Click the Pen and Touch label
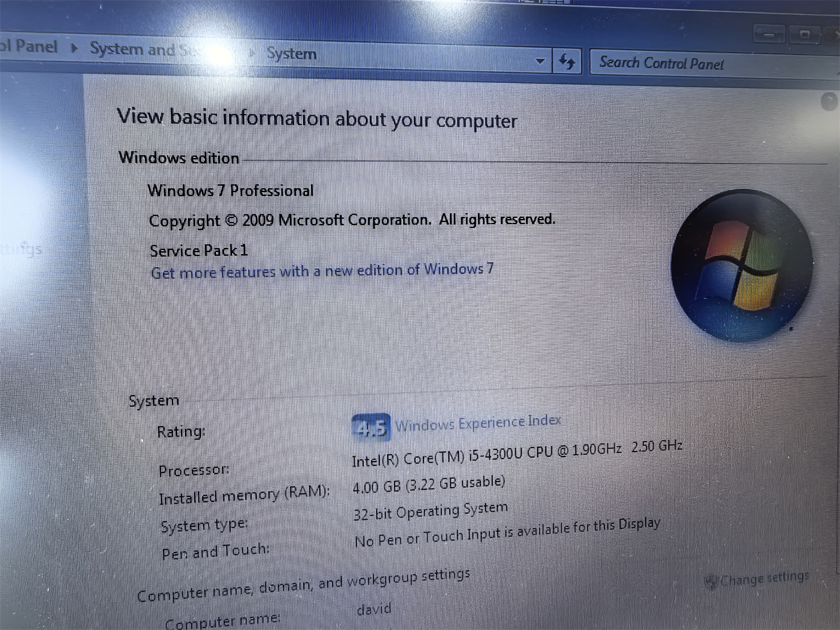This screenshot has width=840, height=630. 216,552
